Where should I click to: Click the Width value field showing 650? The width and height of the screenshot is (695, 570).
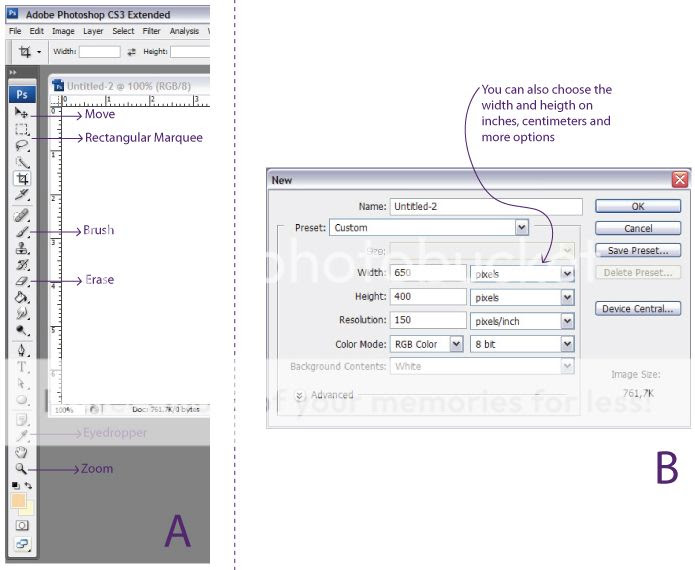tap(428, 273)
